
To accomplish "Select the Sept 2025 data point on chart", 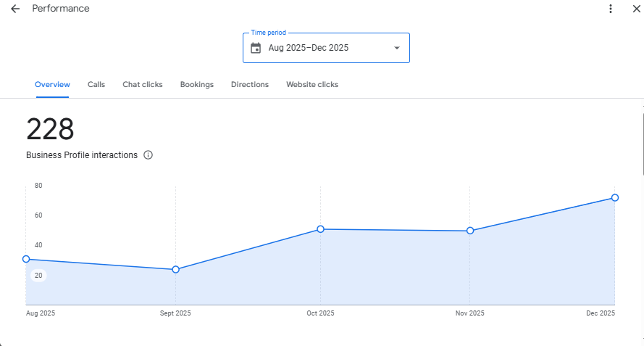I will coord(176,270).
